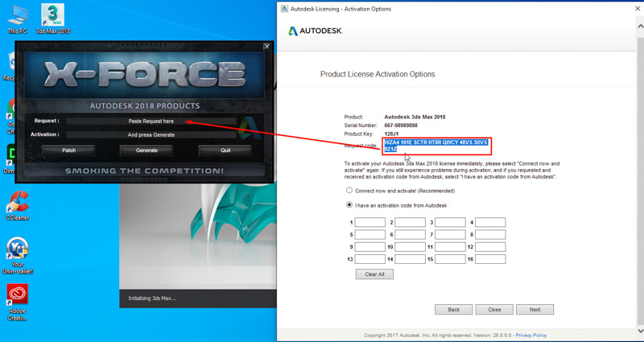Click the serial number 667-98989898
644x342 pixels.
pos(400,126)
